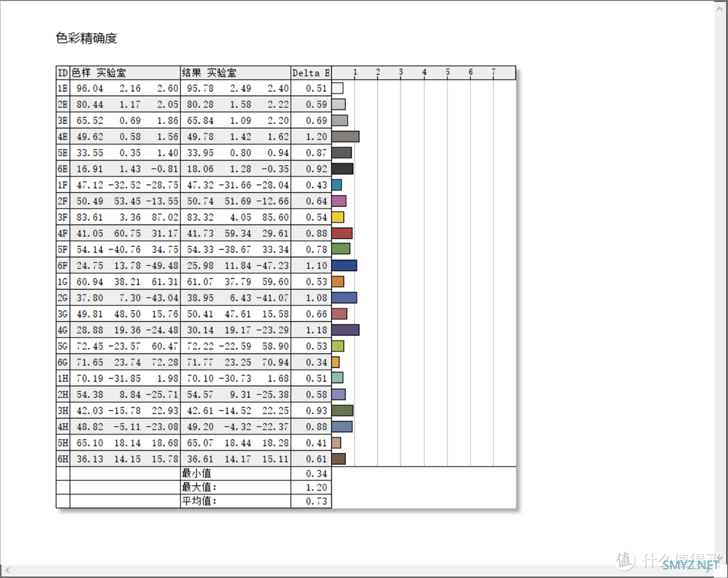Click the Delta E column header
728x578 pixels.
311,73
